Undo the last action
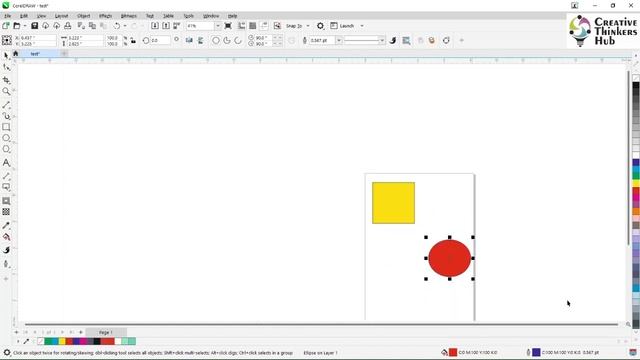The height and width of the screenshot is (360, 640). pyautogui.click(x=117, y=26)
